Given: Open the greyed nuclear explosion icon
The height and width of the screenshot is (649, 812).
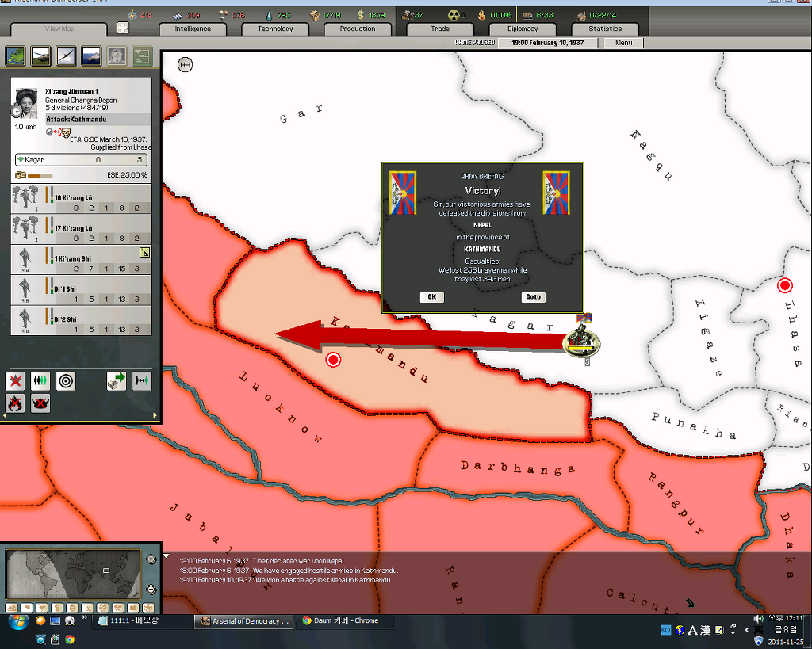Looking at the screenshot, I should (x=117, y=56).
